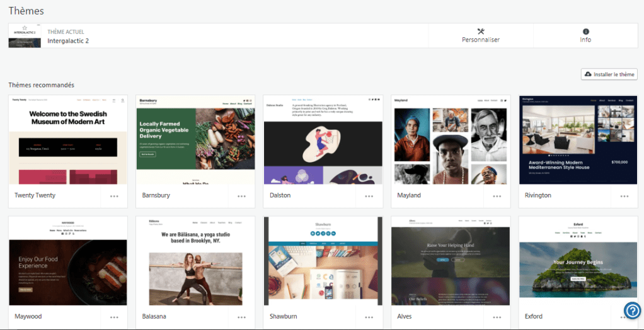Click the Intergalactic 2 current theme name

[68, 41]
